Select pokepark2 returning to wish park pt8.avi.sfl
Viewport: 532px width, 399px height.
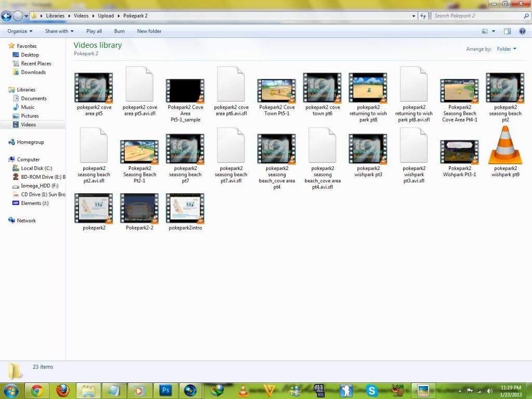point(414,95)
